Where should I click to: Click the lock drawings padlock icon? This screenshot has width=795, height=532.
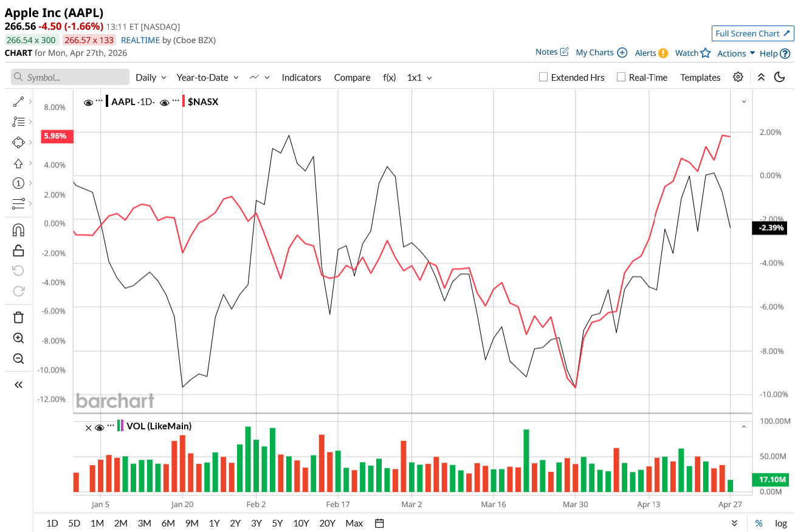(x=18, y=250)
